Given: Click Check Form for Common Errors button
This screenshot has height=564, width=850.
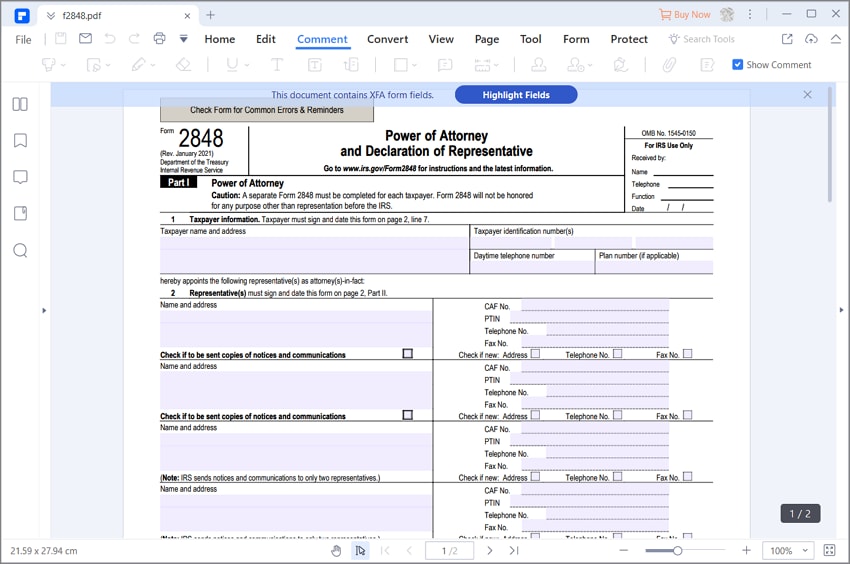Looking at the screenshot, I should coord(267,110).
